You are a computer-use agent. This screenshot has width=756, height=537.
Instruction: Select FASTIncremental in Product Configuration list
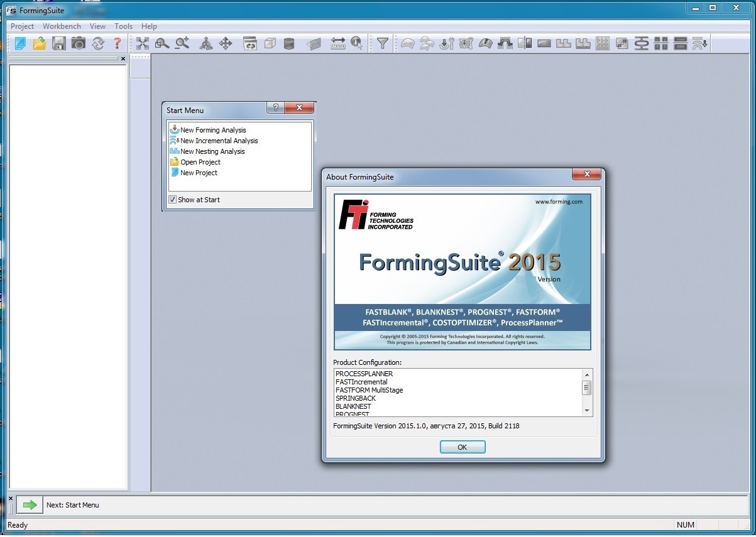[x=361, y=382]
